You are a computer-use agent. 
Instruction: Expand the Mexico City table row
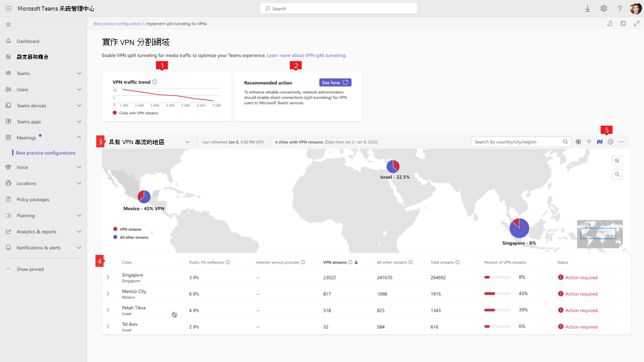pyautogui.click(x=108, y=294)
